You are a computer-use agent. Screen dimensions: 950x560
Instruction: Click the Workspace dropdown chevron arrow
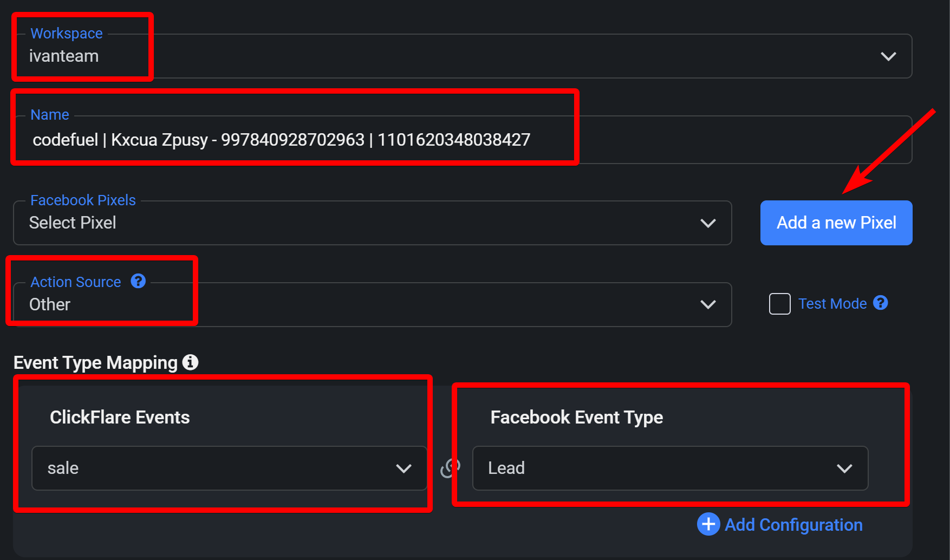point(888,56)
